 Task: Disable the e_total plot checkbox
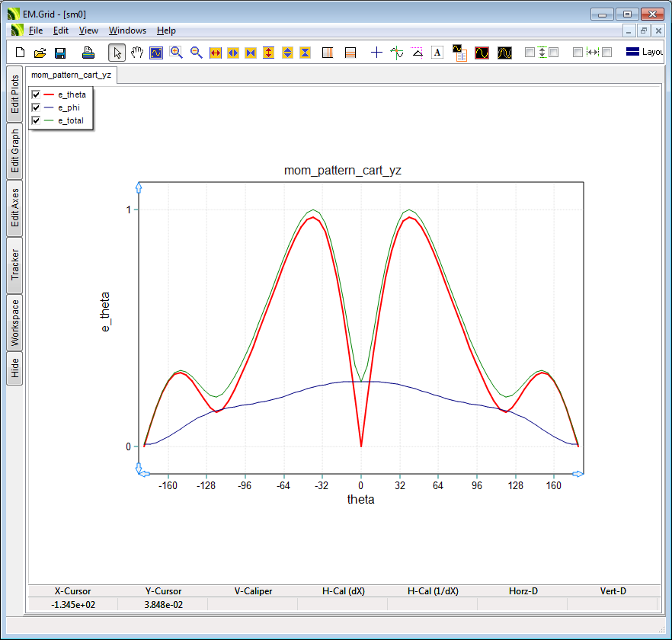36,121
